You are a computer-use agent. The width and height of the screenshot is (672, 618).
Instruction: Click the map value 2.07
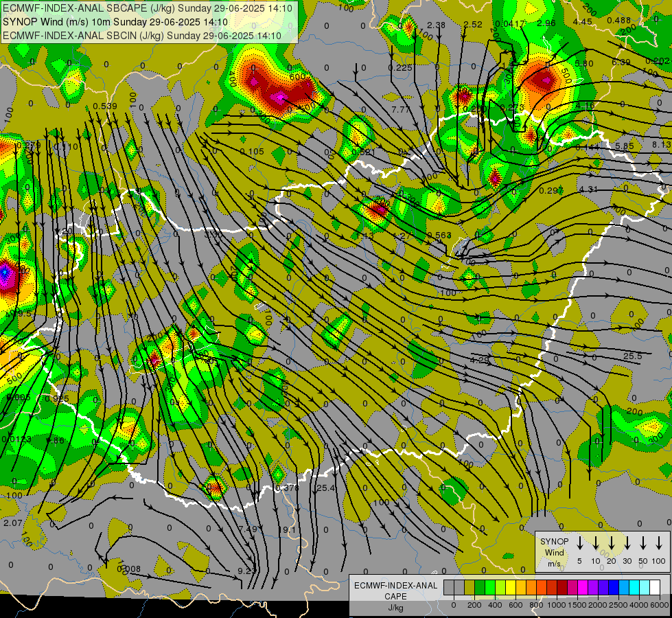(x=13, y=523)
